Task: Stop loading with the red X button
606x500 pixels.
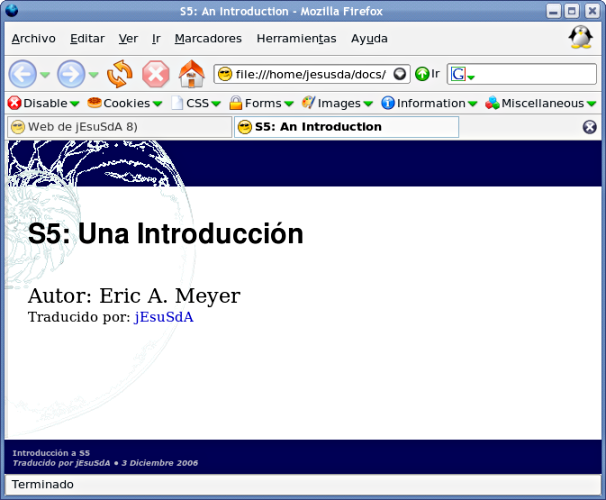Action: click(156, 74)
